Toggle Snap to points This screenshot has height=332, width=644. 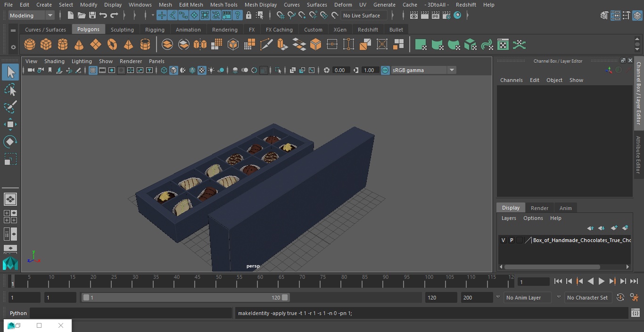pyautogui.click(x=302, y=16)
